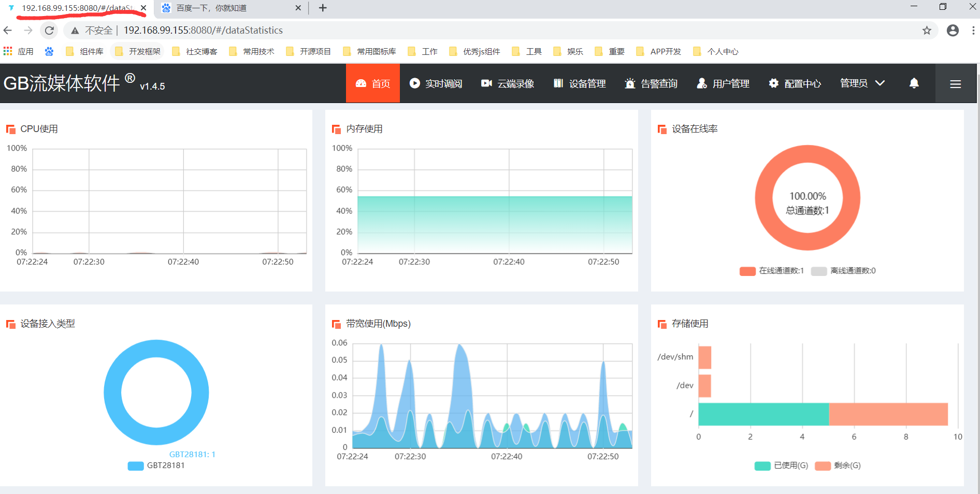This screenshot has width=980, height=494.
Task: Toggle the 离线通道数 legend item
Action: pyautogui.click(x=843, y=271)
